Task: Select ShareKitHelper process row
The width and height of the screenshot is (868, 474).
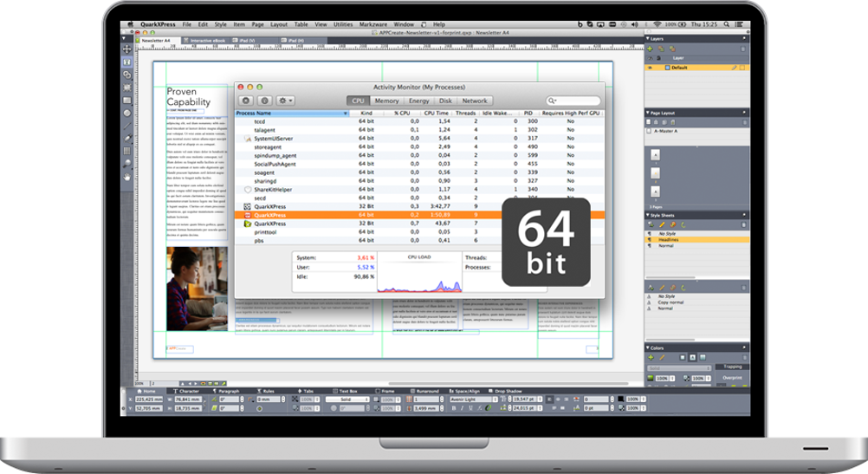Action: [x=419, y=190]
